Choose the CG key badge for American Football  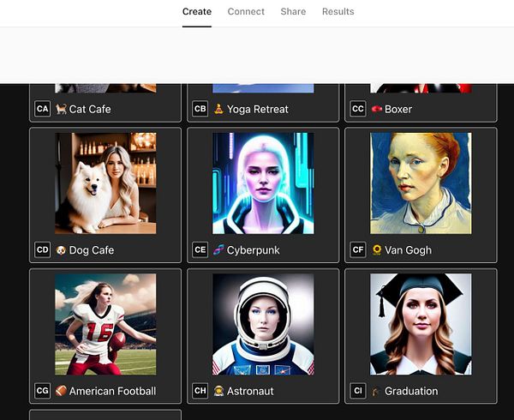point(43,391)
